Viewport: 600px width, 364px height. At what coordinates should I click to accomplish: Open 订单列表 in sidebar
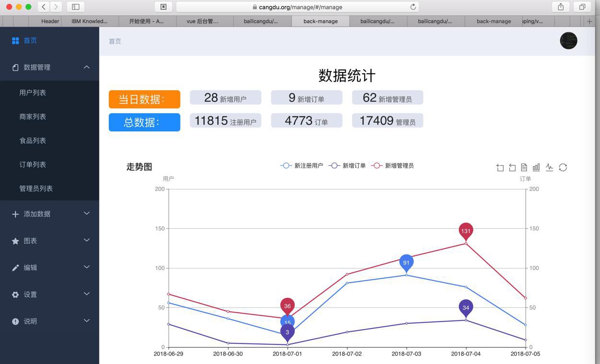tap(49, 164)
